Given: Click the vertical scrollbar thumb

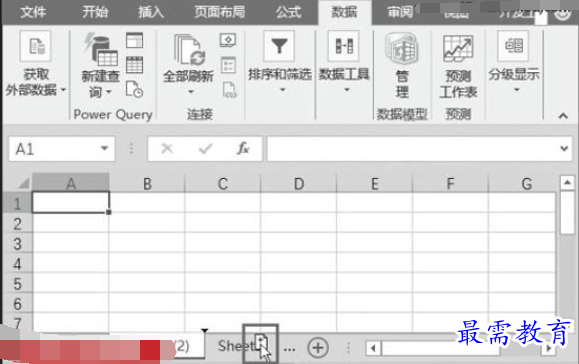Looking at the screenshot, I should tap(567, 213).
